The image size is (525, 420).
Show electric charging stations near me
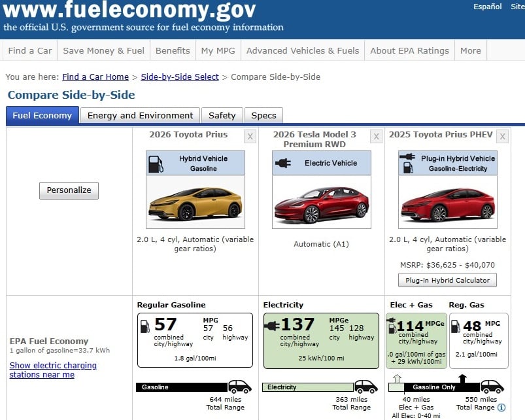click(x=52, y=369)
